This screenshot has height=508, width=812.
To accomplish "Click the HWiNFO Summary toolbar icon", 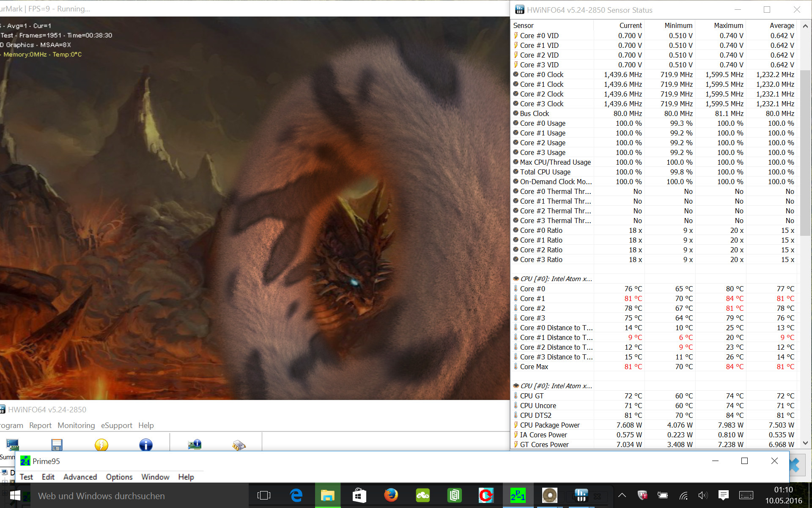I will coord(12,445).
